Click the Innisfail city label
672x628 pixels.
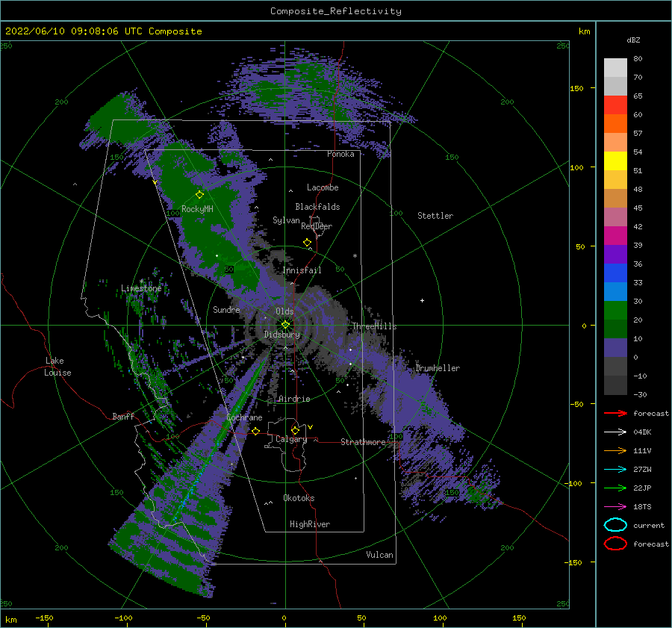(302, 270)
